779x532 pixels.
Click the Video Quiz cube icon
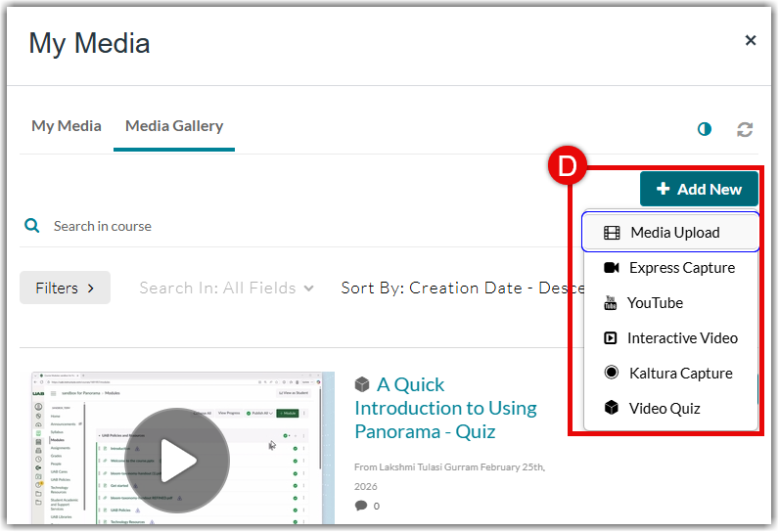(611, 408)
